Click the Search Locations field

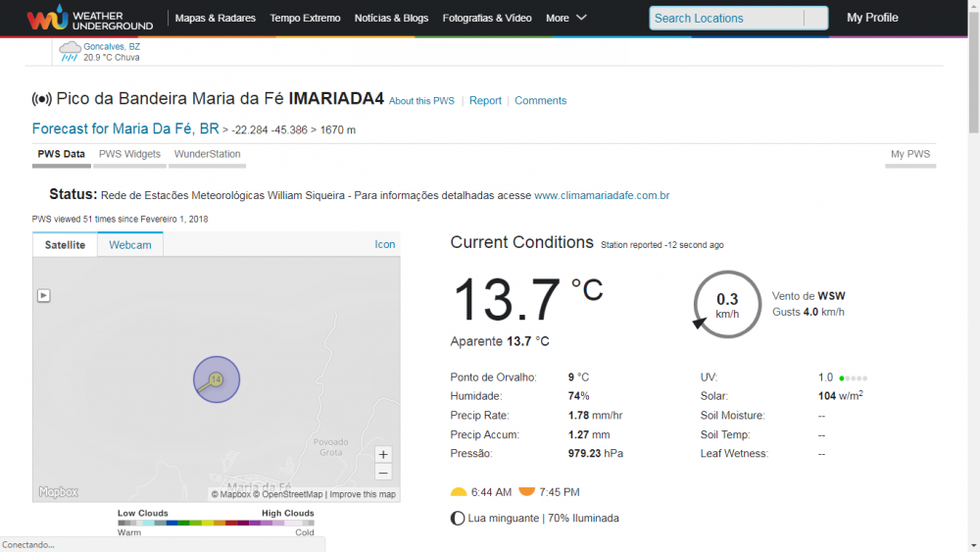point(726,18)
